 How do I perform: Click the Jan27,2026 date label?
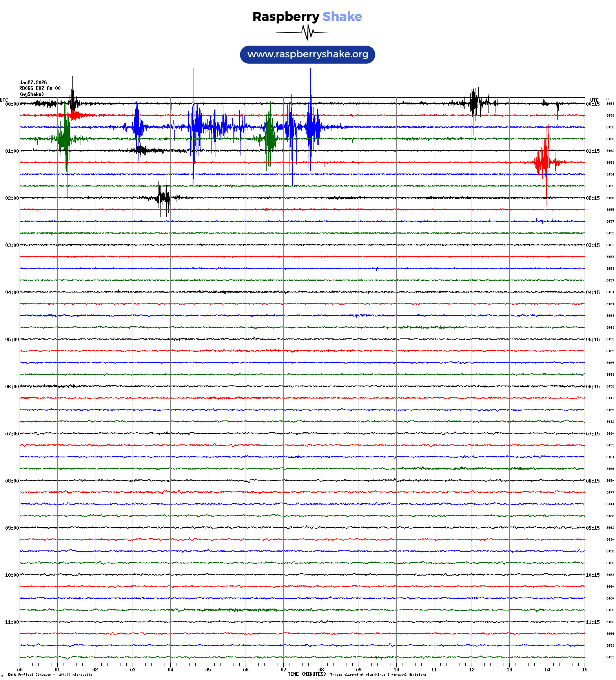(33, 82)
